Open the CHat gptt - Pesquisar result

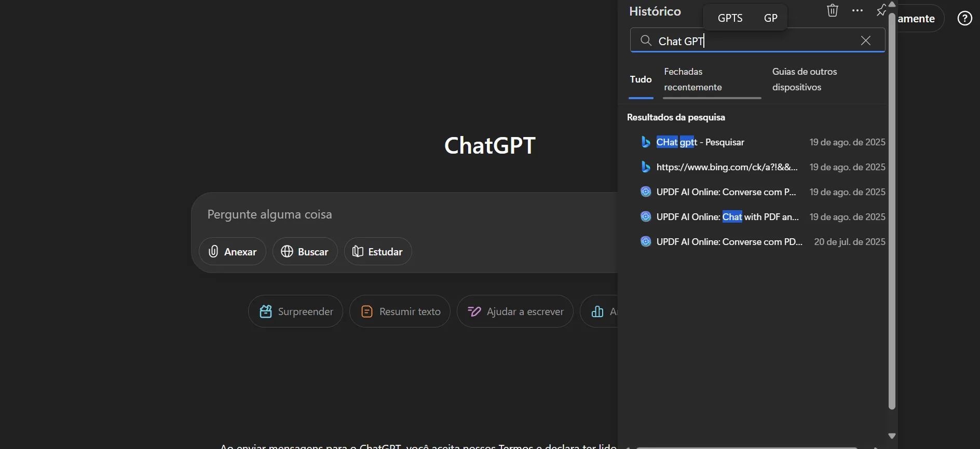pyautogui.click(x=700, y=142)
